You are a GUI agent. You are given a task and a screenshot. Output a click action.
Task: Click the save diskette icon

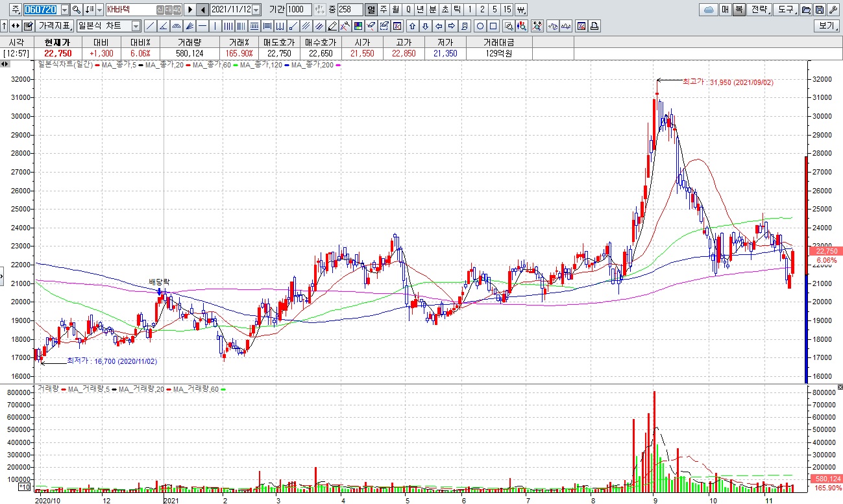820,10
